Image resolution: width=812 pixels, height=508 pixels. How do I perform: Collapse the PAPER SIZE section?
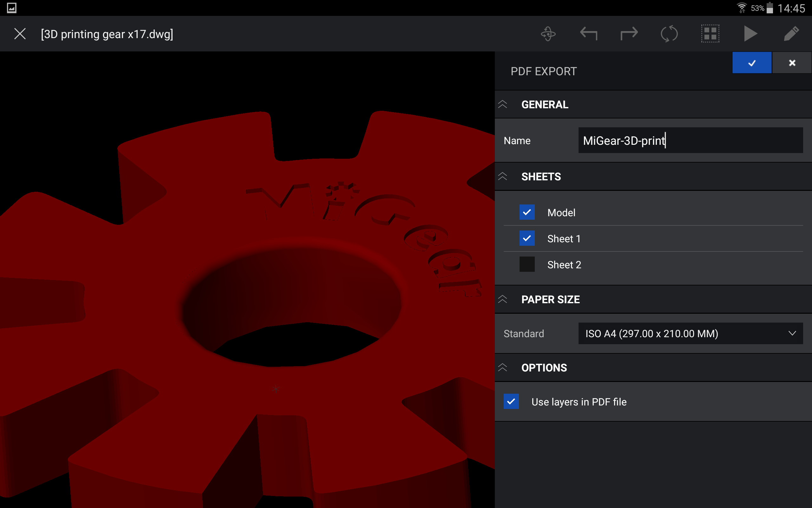(x=502, y=299)
